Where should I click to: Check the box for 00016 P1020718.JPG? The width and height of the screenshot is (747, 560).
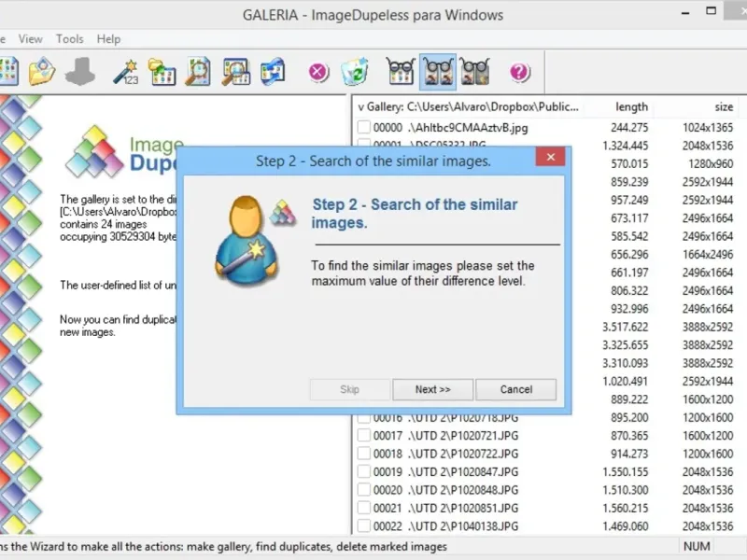click(x=364, y=418)
